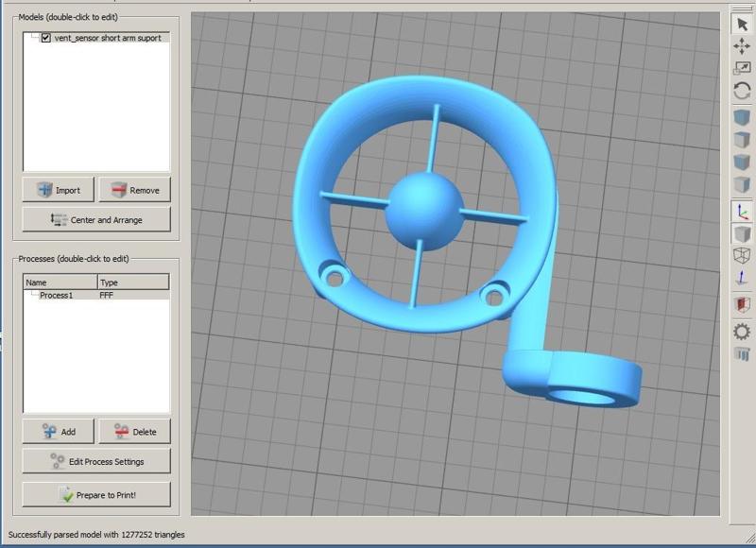The width and height of the screenshot is (756, 548).
Task: Toggle the coordinate axes display
Action: (742, 212)
